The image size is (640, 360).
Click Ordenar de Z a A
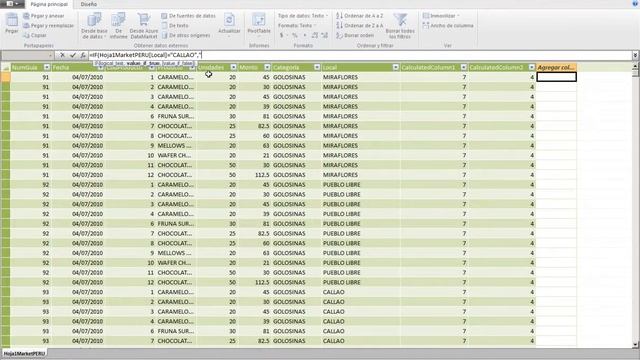[360, 25]
